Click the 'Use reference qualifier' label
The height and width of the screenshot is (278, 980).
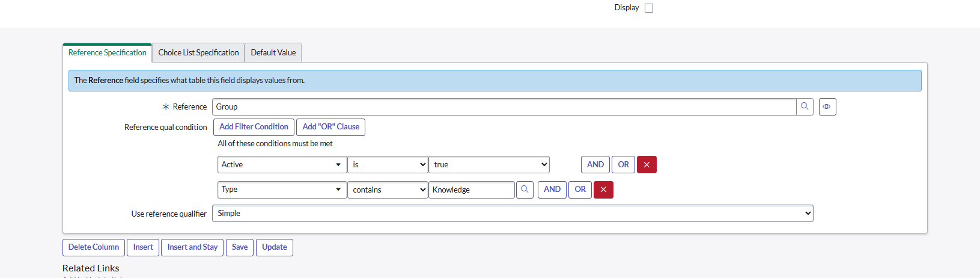coord(169,214)
